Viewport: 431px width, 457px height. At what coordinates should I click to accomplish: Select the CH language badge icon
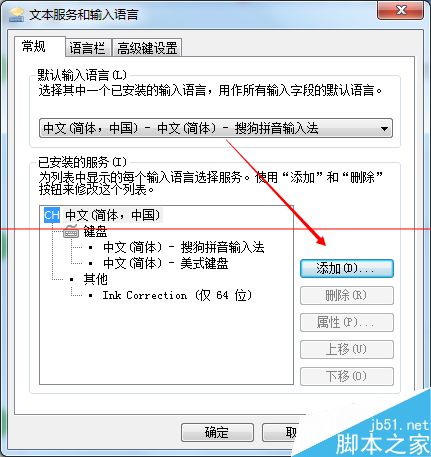coord(52,215)
